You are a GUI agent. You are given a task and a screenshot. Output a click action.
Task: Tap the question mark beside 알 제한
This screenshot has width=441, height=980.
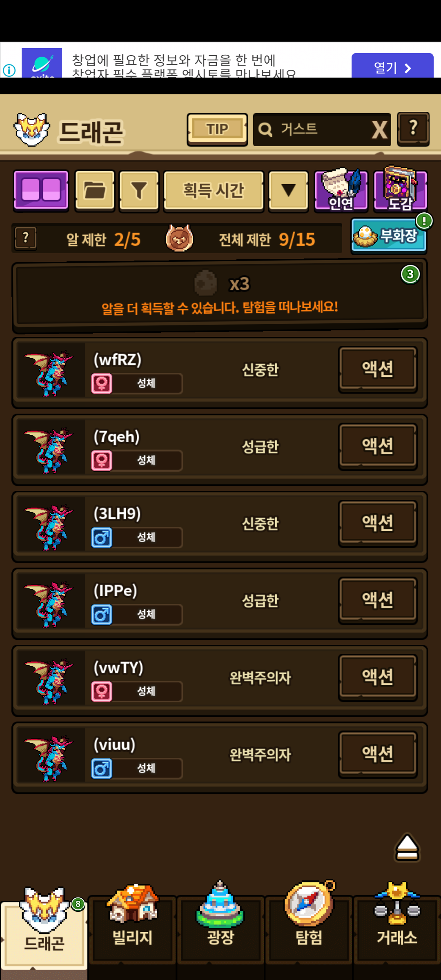point(26,238)
